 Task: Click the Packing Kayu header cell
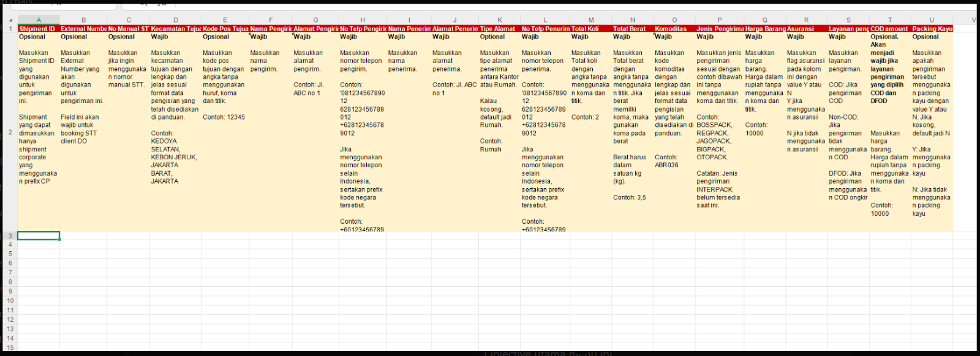click(x=932, y=29)
